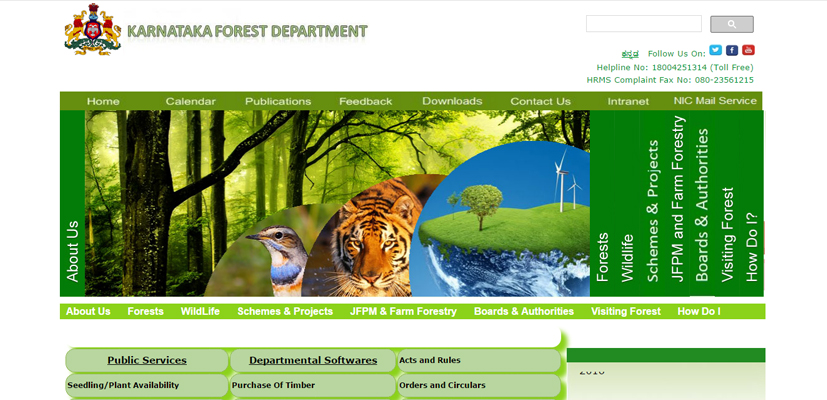Open JFPM & Farm Forestry in green bar

click(x=403, y=311)
